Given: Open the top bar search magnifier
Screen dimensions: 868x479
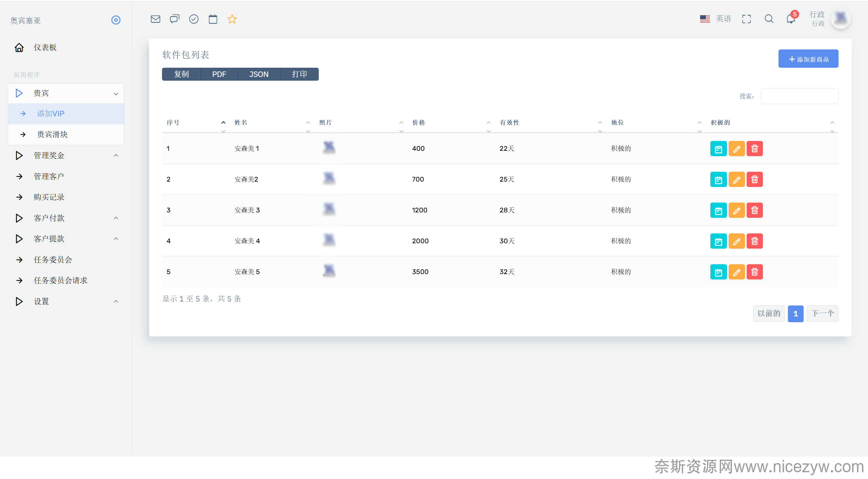Looking at the screenshot, I should [x=769, y=19].
